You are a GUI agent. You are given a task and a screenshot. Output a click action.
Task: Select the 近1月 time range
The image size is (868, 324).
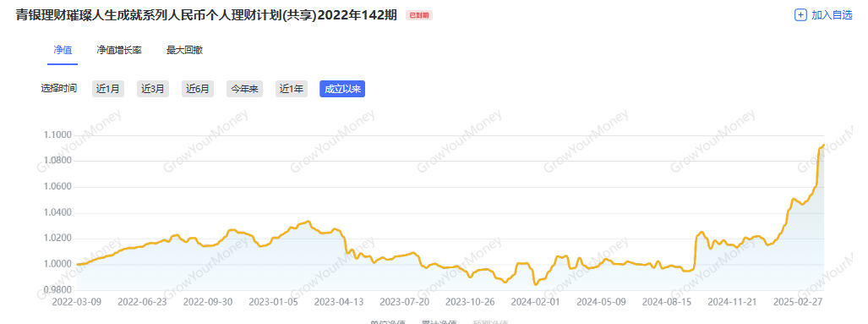[108, 89]
